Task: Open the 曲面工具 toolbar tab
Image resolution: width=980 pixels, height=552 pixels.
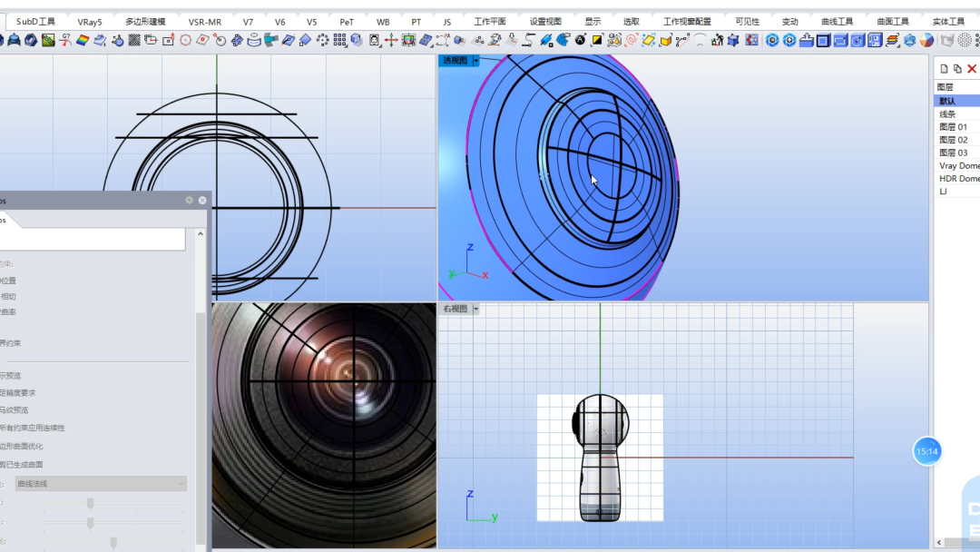Action: coord(893,21)
